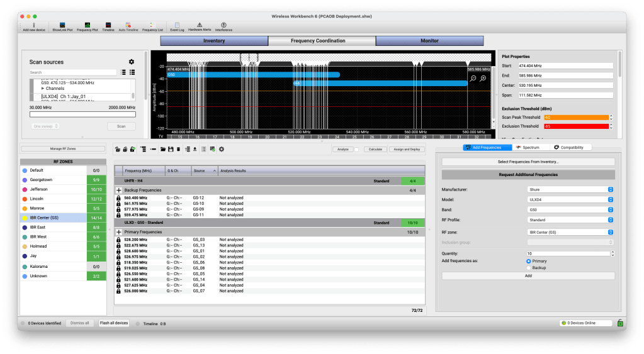Screen dimensions: 644x354
Task: Open the Frequency Plot tool
Action: coord(87,26)
